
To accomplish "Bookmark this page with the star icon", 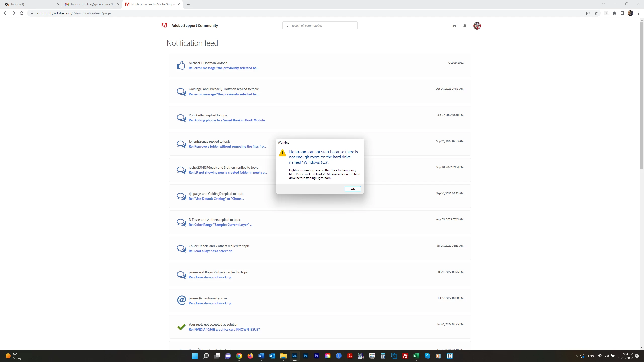I will point(596,13).
